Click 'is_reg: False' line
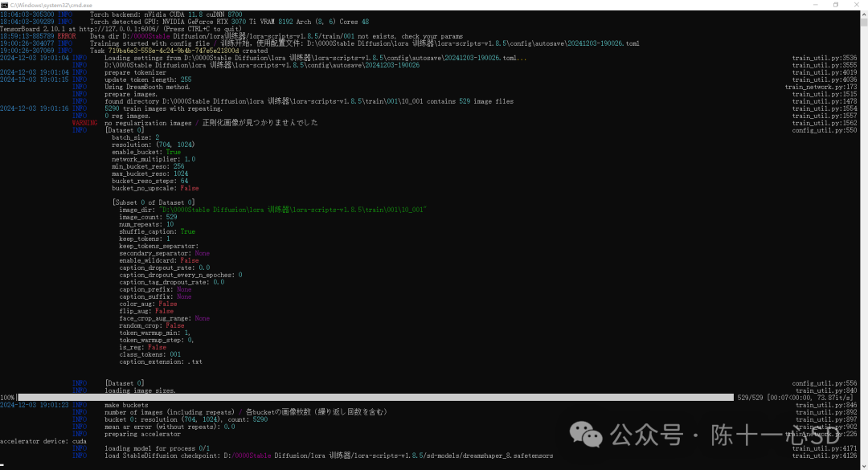The width and height of the screenshot is (868, 470). [x=142, y=347]
